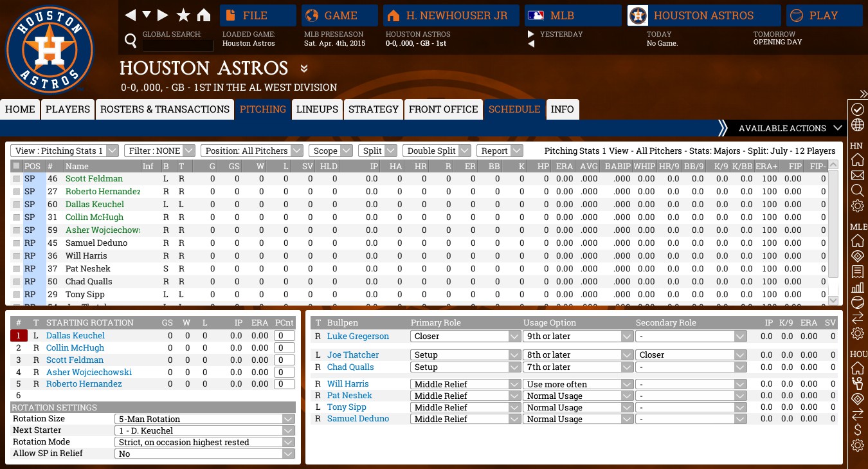
Task: Go back with the left arrow navigation icon
Action: [130, 15]
